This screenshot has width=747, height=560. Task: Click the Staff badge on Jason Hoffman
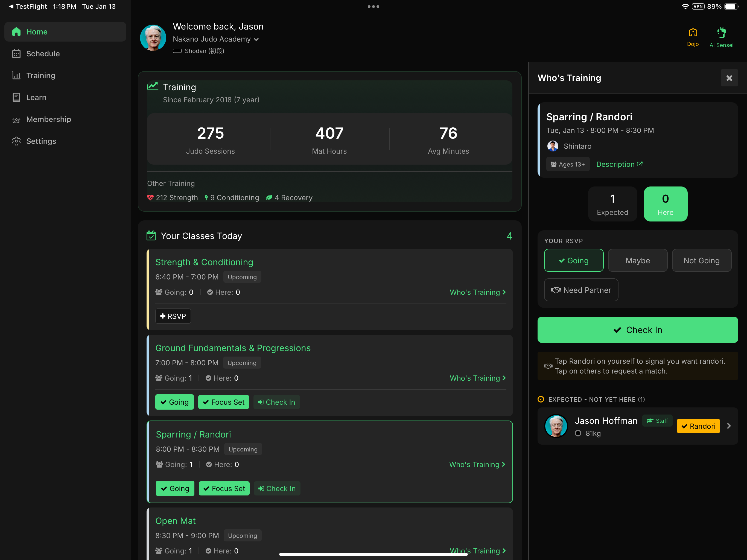(657, 421)
